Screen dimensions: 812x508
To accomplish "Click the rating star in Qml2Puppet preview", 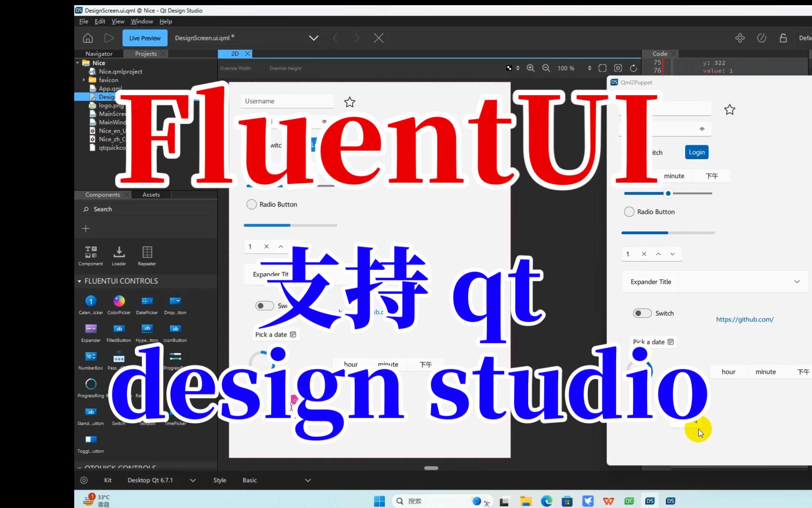I will [x=730, y=110].
